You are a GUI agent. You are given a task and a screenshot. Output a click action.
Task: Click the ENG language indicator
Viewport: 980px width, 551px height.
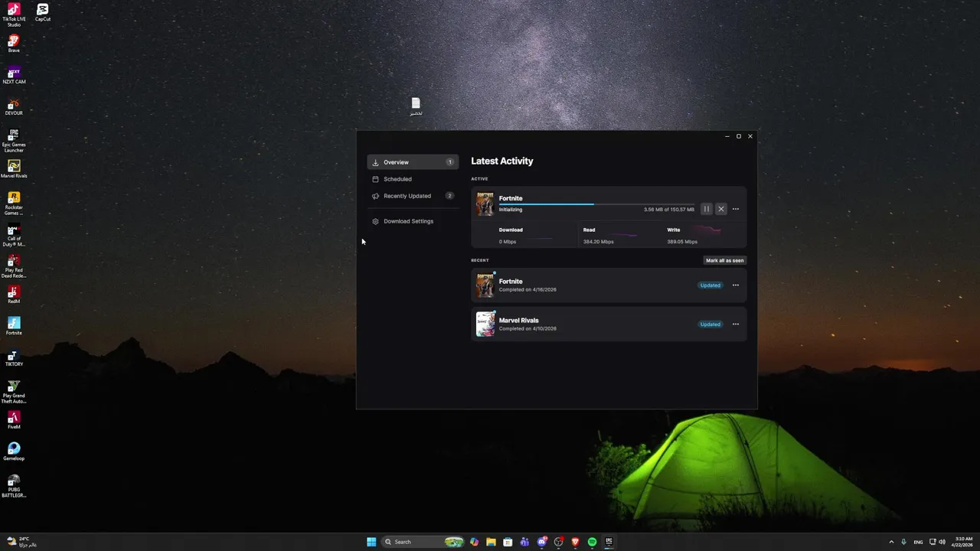click(918, 542)
